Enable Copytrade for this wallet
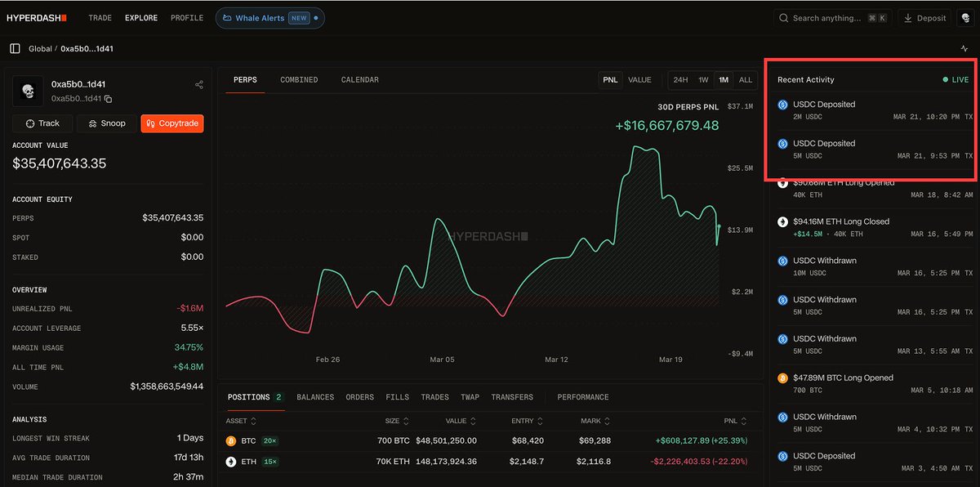Image resolution: width=980 pixels, height=487 pixels. click(x=171, y=123)
